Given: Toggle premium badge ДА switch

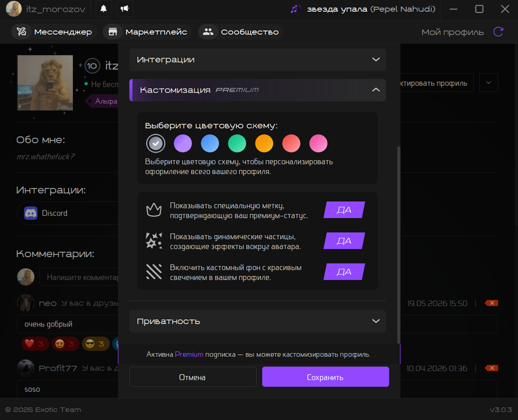Looking at the screenshot, I should pos(344,210).
